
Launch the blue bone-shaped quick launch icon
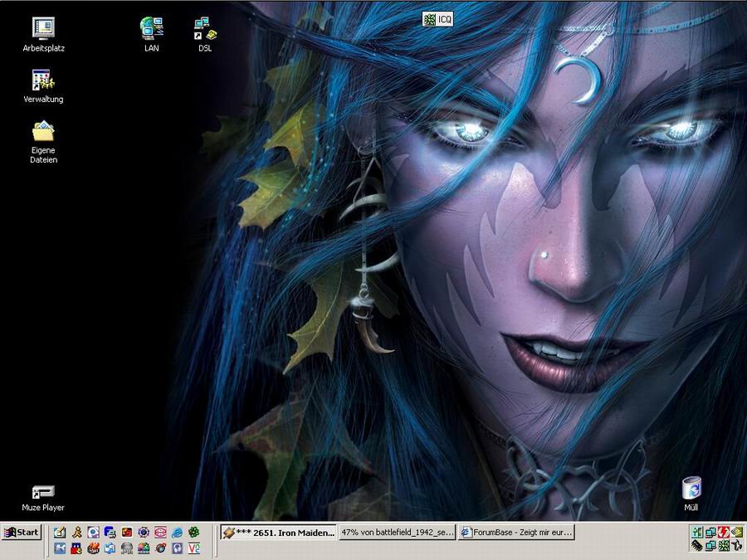click(x=60, y=548)
